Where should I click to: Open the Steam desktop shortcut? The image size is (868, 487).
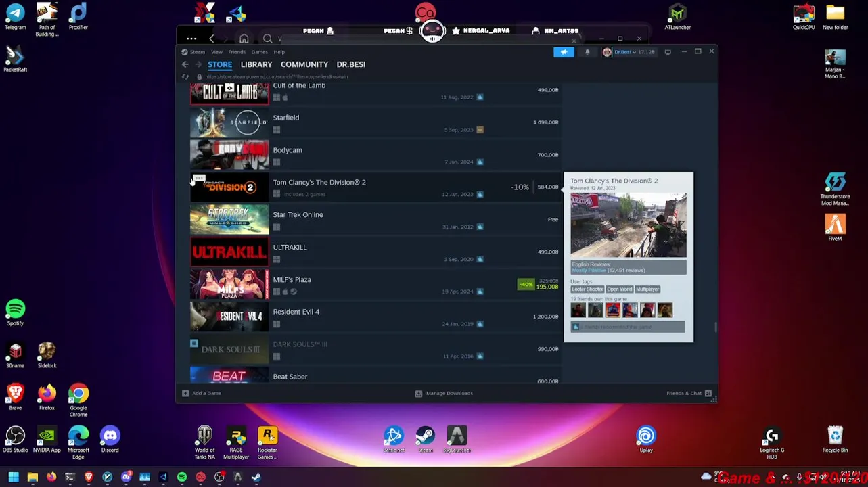click(425, 440)
